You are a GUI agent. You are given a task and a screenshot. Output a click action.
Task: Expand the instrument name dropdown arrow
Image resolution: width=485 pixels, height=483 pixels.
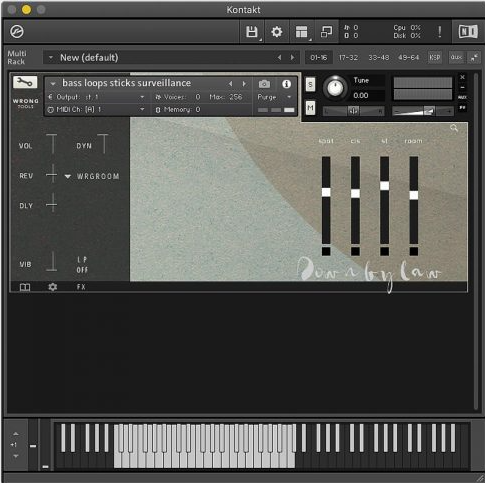(x=53, y=84)
